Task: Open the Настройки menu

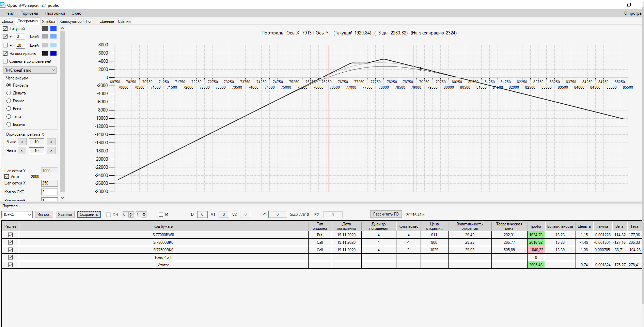Action: pos(55,13)
